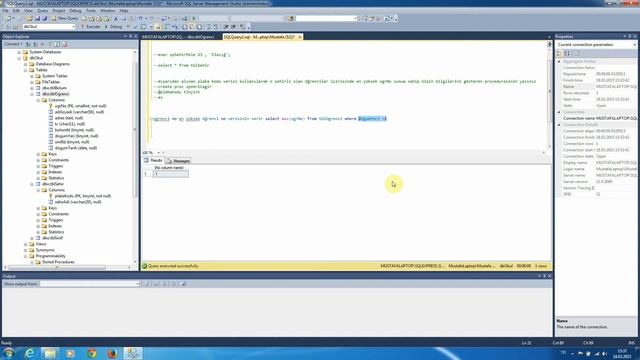Expand the dbo.tblBolum table
Viewport: 640px width, 360px height.
pos(32,88)
